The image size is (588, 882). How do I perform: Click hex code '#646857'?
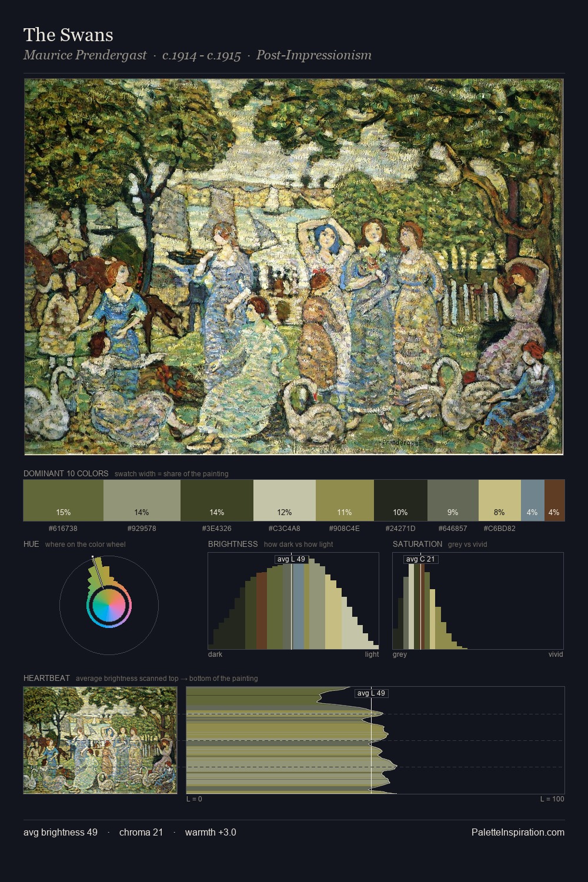(x=453, y=529)
